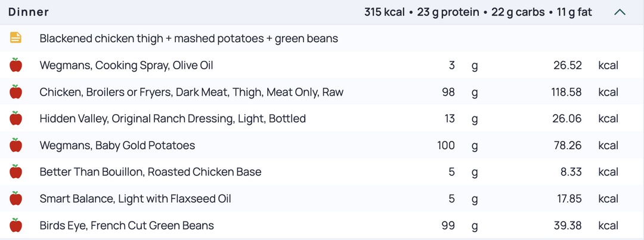Select the Better Than Bouillon Roasted Chicken Base

point(150,172)
